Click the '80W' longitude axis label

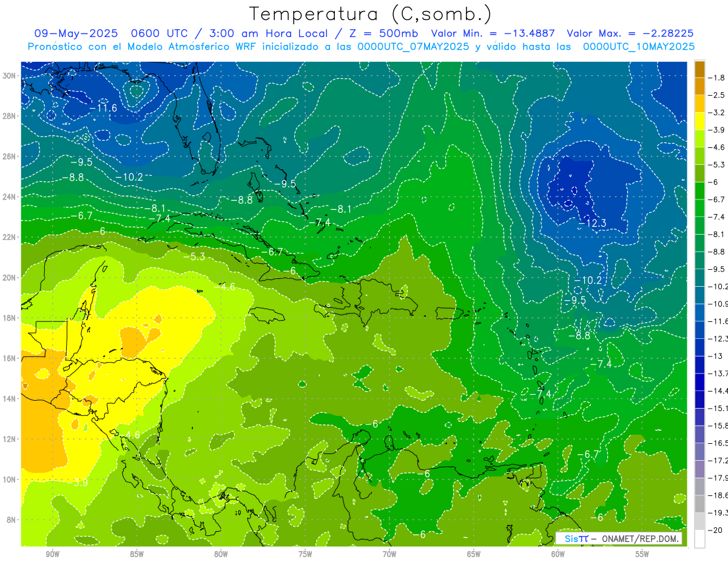click(x=221, y=555)
